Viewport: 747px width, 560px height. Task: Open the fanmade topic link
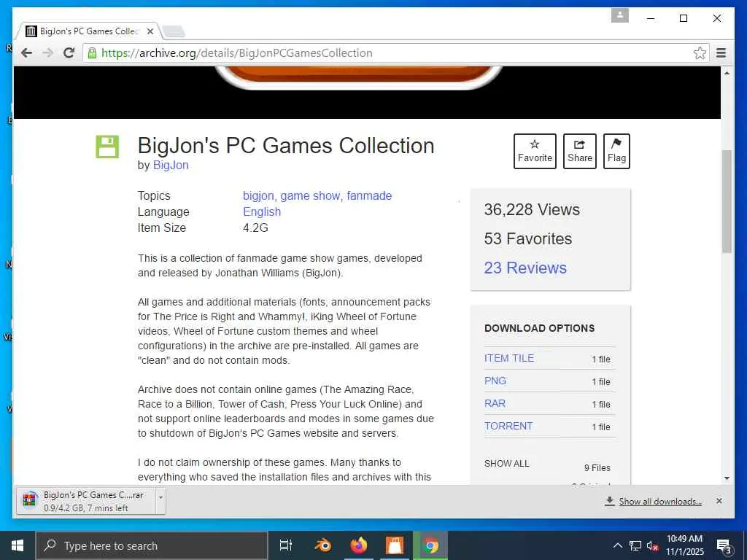[369, 195]
